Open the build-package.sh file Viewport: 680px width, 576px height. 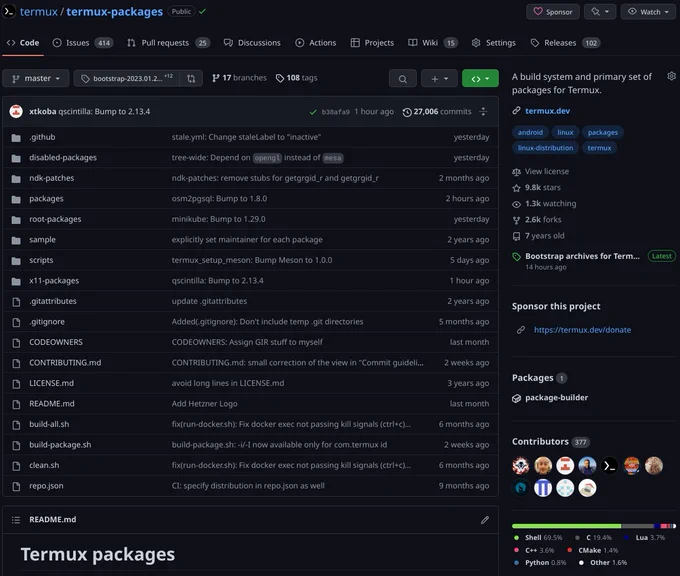pyautogui.click(x=60, y=445)
